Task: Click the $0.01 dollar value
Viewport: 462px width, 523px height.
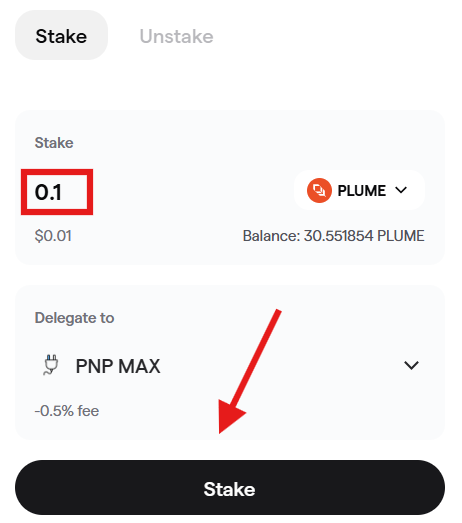Action: click(x=53, y=236)
